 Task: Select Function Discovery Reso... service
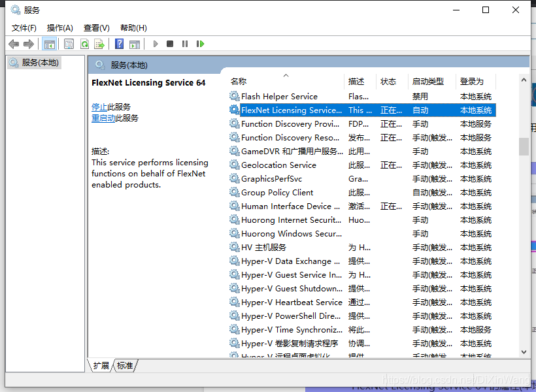(x=362, y=137)
